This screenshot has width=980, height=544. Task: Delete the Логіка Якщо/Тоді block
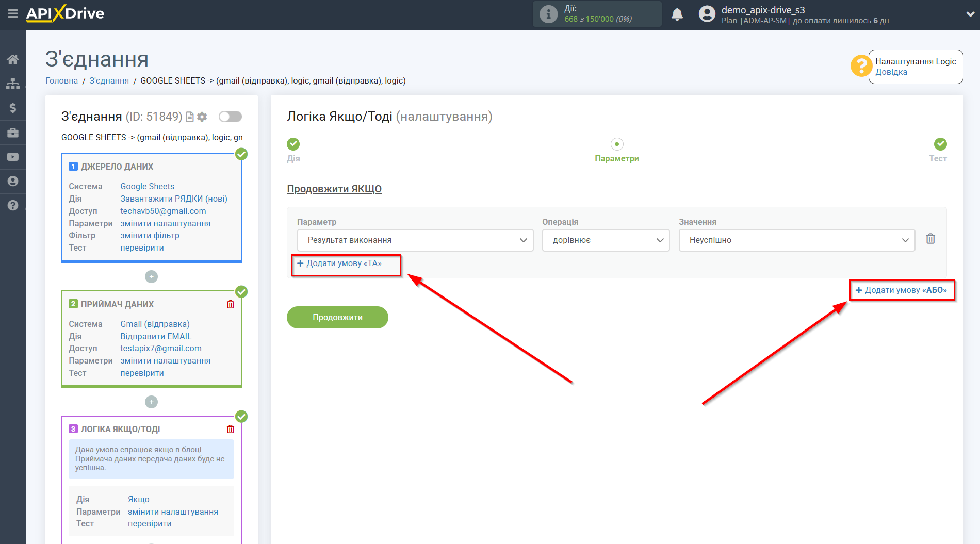click(x=231, y=429)
